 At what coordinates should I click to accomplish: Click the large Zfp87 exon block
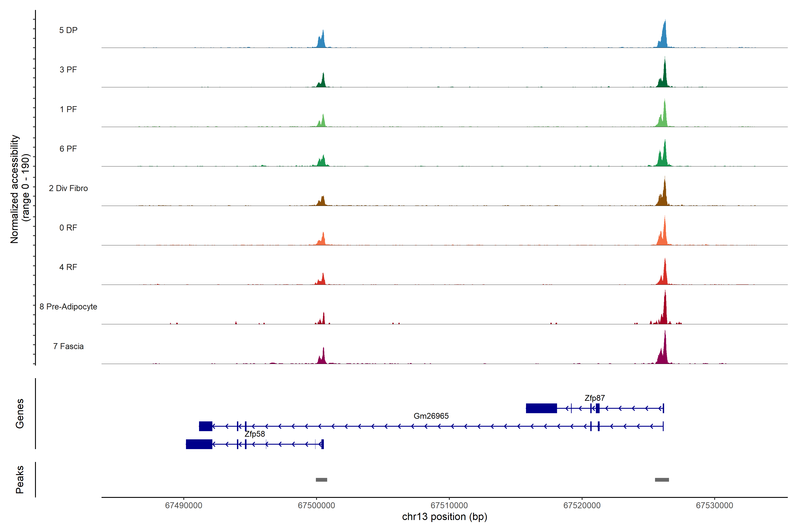(x=541, y=408)
